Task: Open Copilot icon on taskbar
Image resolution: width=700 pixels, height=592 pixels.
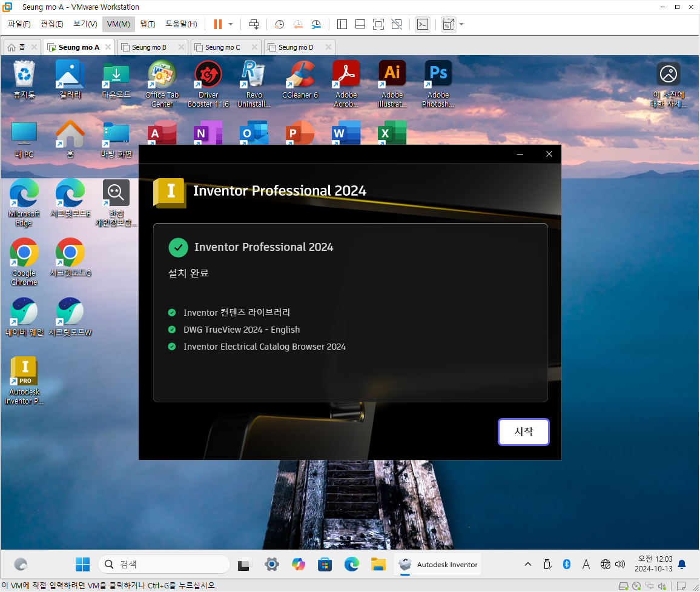Action: coord(298,564)
